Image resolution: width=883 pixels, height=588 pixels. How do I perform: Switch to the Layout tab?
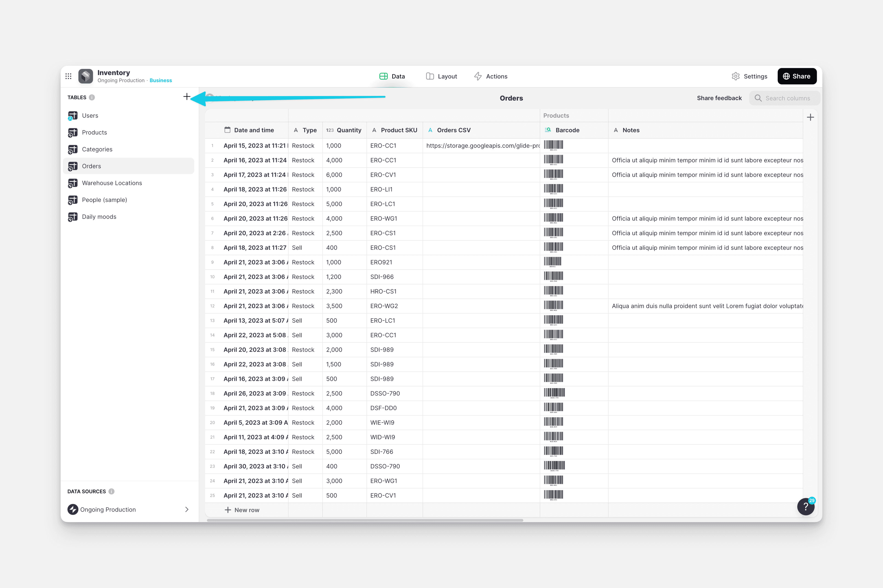tap(441, 77)
